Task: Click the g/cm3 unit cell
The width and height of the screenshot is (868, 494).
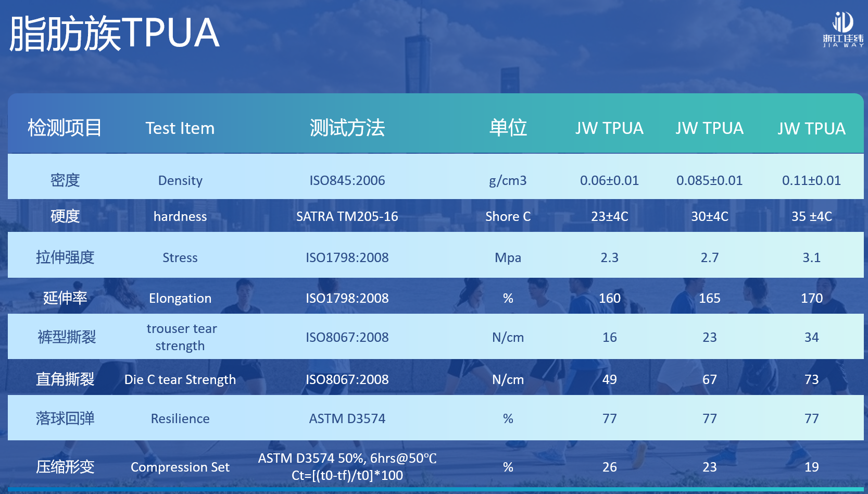Action: click(508, 181)
